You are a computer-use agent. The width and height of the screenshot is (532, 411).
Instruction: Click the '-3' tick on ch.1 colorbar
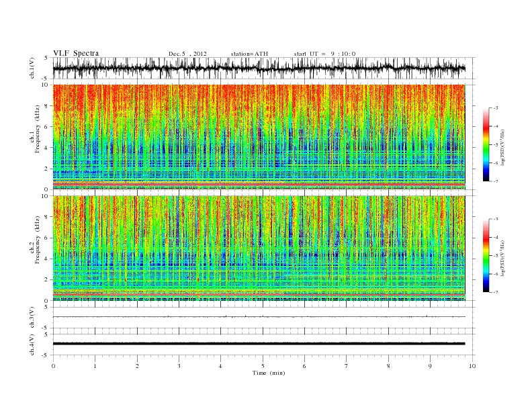coord(496,108)
